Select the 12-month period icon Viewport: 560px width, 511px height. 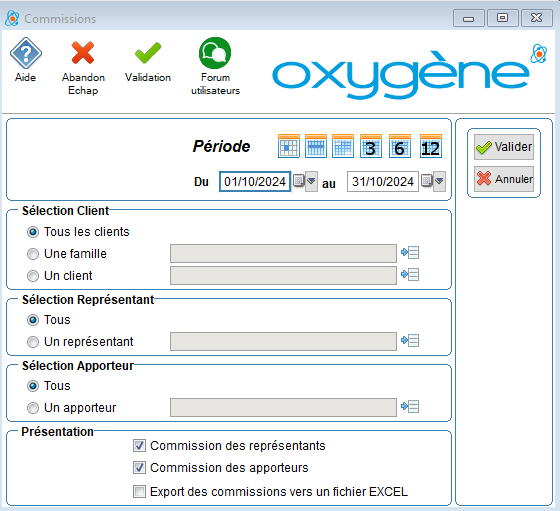pyautogui.click(x=431, y=146)
